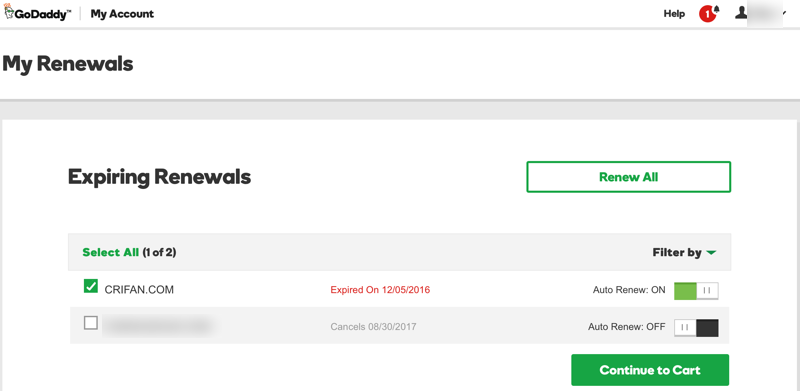Open the Help menu item
Screen dimensions: 800x391
pos(674,14)
